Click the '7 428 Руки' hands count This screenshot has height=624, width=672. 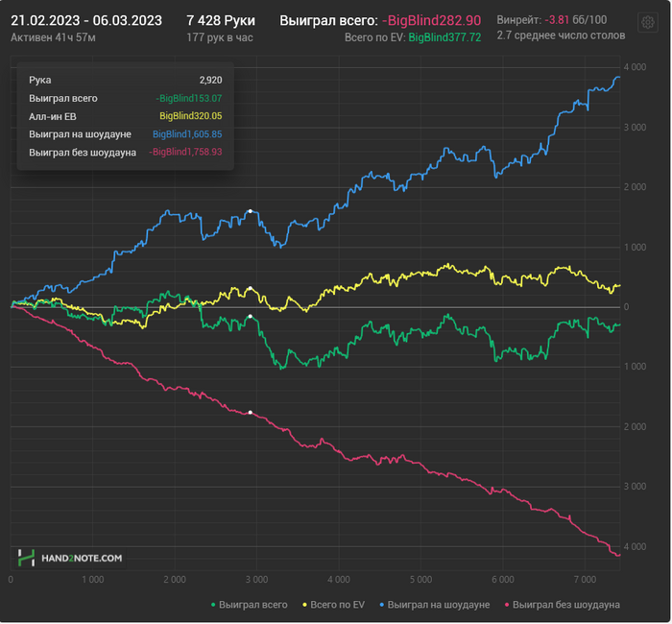221,20
